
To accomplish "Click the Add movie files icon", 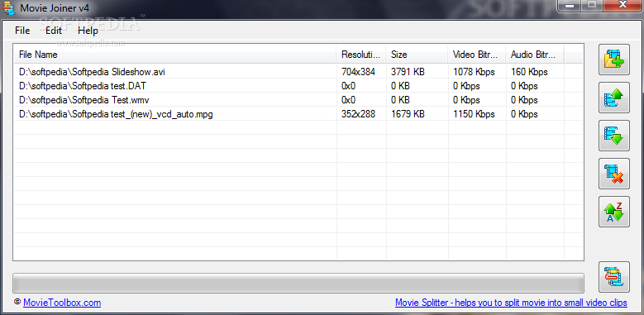I will click(613, 60).
